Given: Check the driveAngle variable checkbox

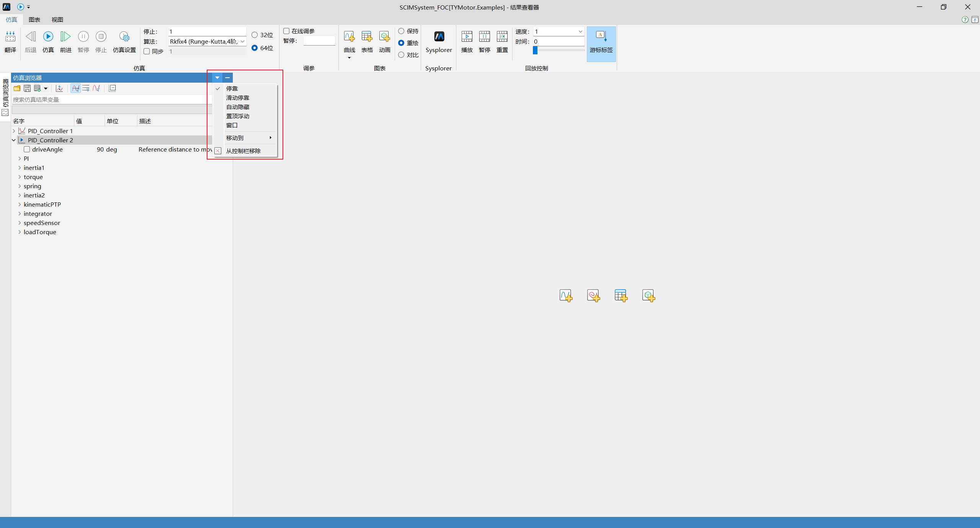Looking at the screenshot, I should tap(27, 149).
